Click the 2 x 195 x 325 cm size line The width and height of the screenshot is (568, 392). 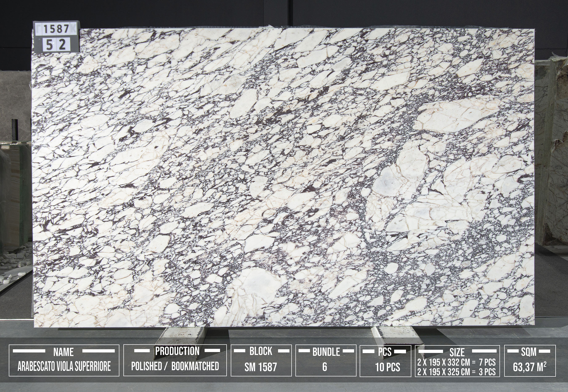[457, 372]
